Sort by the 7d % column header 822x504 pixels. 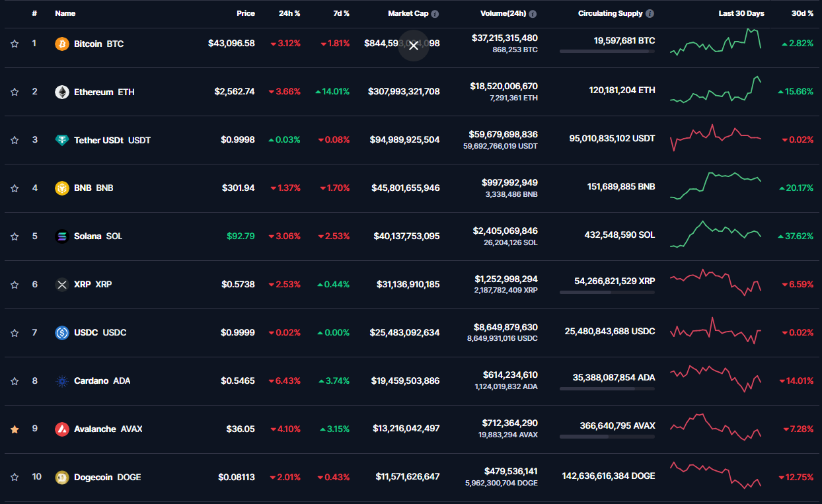coord(342,13)
